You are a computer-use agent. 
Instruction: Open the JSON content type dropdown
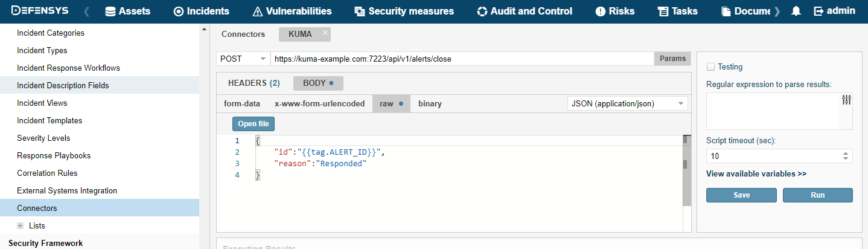(627, 103)
